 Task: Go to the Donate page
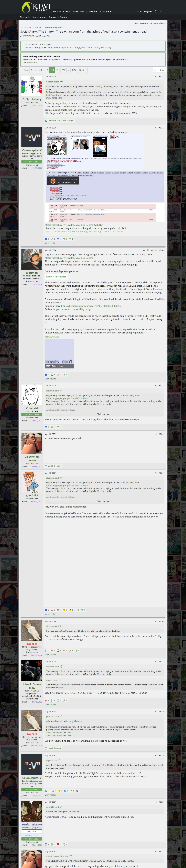tap(107, 11)
